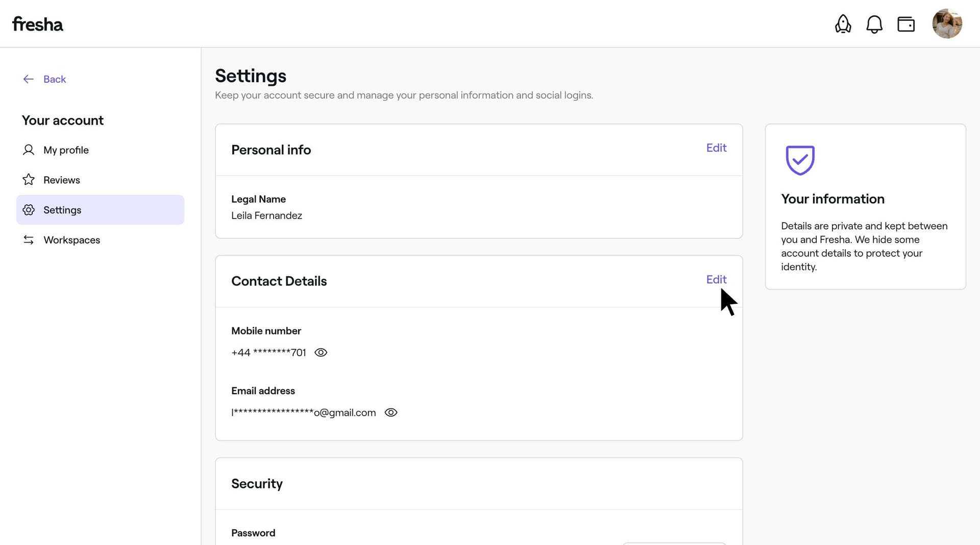Click the Legal Name label
Viewport: 980px width, 545px height.
[258, 200]
